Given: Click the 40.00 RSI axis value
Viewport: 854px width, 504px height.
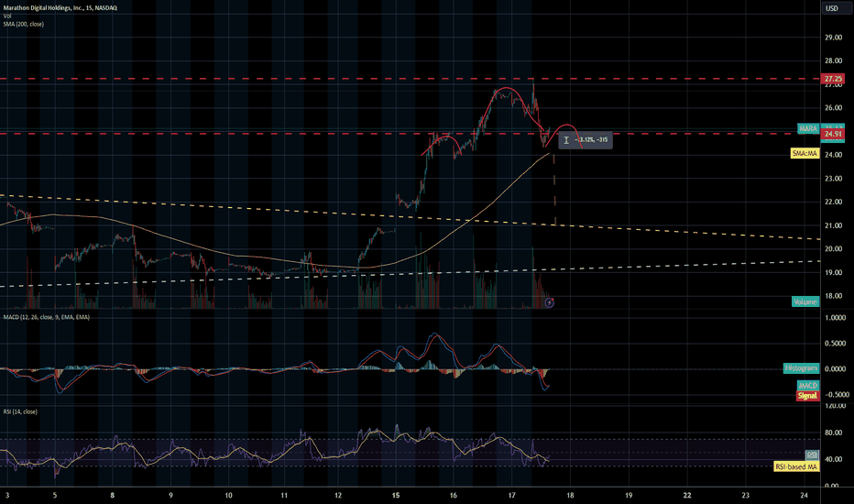Looking at the screenshot, I should pyautogui.click(x=833, y=459).
